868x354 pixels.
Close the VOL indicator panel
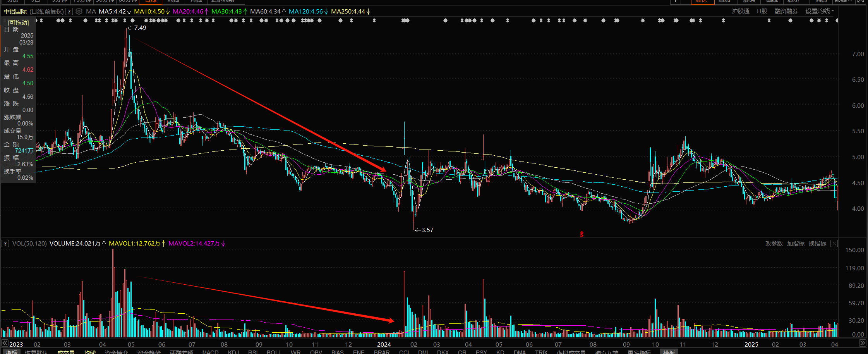(x=834, y=244)
